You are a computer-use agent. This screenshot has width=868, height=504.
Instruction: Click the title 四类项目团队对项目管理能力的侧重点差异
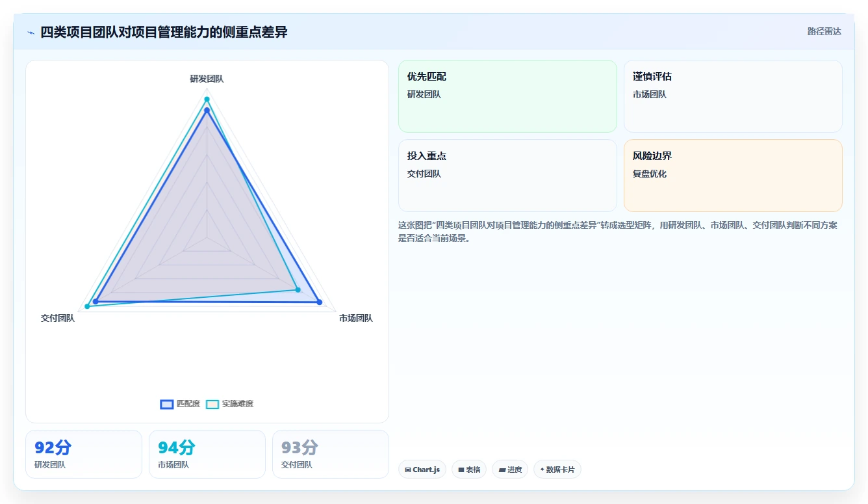[164, 32]
